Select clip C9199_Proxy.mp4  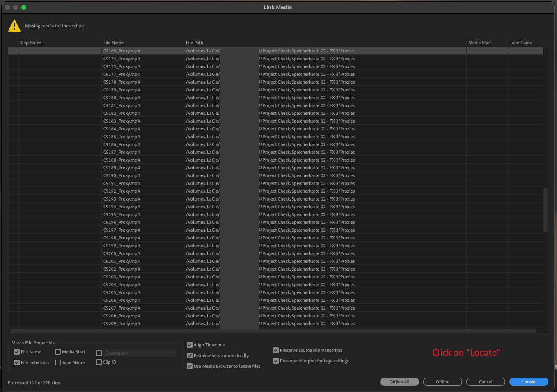tap(275, 246)
